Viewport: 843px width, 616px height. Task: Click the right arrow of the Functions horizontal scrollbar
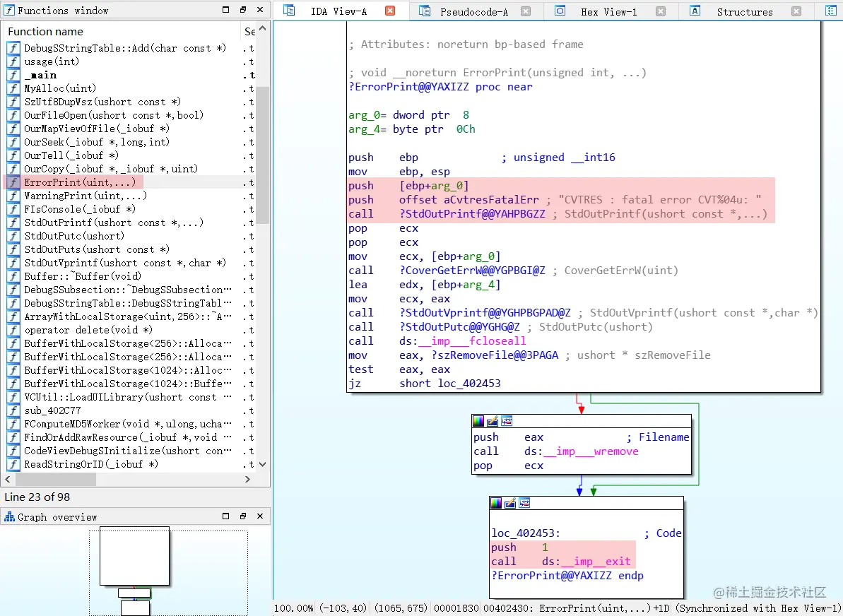[x=246, y=479]
